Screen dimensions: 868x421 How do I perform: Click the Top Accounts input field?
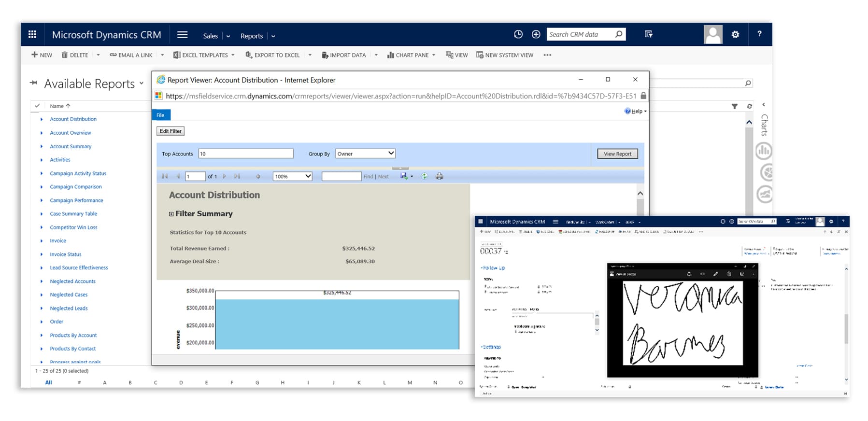tap(245, 154)
